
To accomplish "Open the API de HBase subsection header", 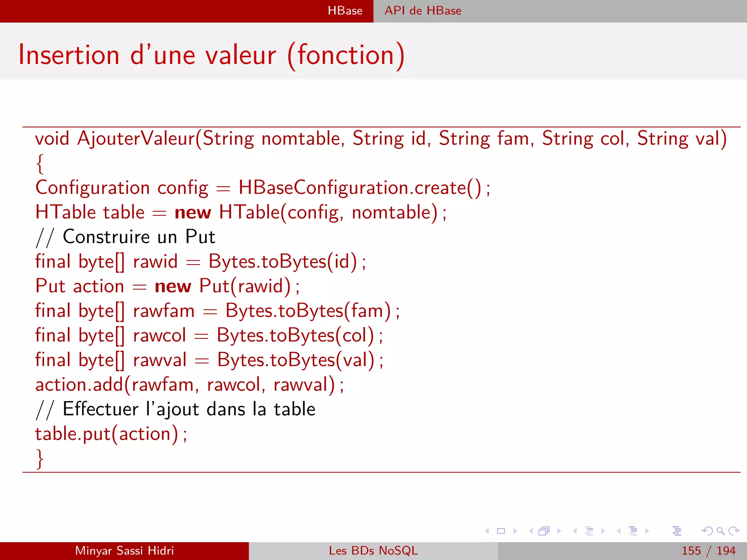I will tap(423, 11).
